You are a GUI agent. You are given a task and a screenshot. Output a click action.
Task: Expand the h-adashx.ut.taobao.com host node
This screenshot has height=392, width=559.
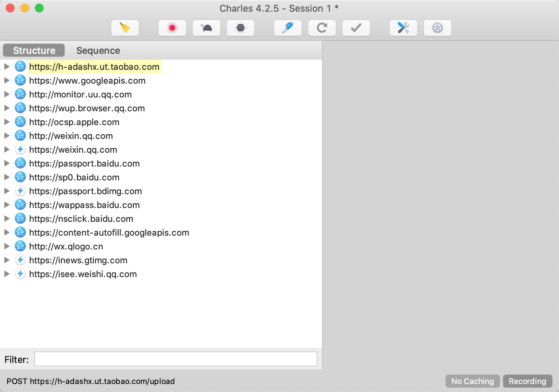pos(7,67)
